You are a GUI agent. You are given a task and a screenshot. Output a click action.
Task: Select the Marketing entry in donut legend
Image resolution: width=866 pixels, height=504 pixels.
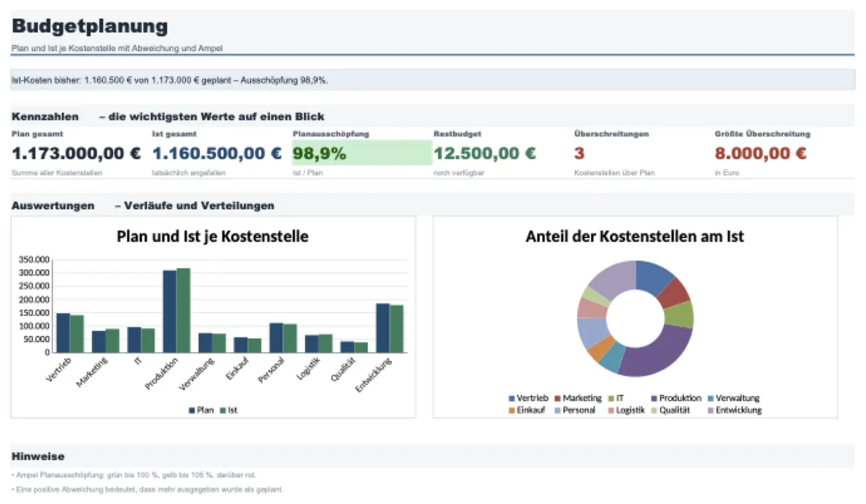pos(577,398)
